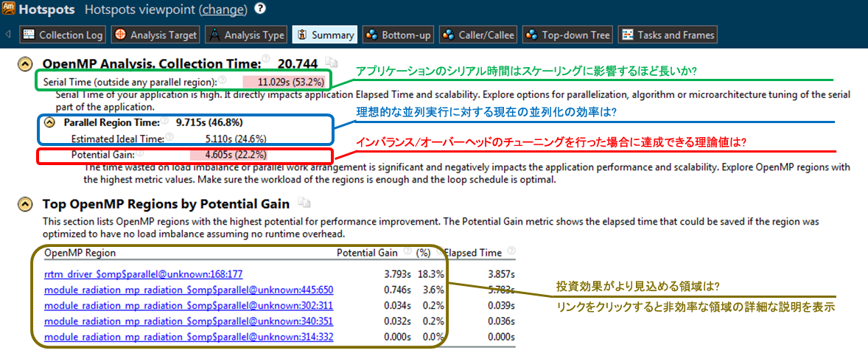Click the help icon beside Hotspots viewpoint
The width and height of the screenshot is (868, 356).
click(x=260, y=10)
